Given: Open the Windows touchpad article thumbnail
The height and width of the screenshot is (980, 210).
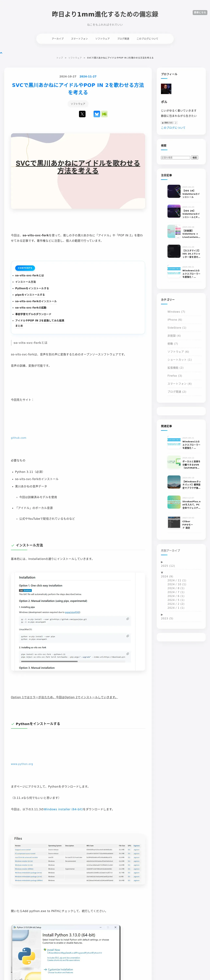Looking at the screenshot, I should [x=174, y=482].
